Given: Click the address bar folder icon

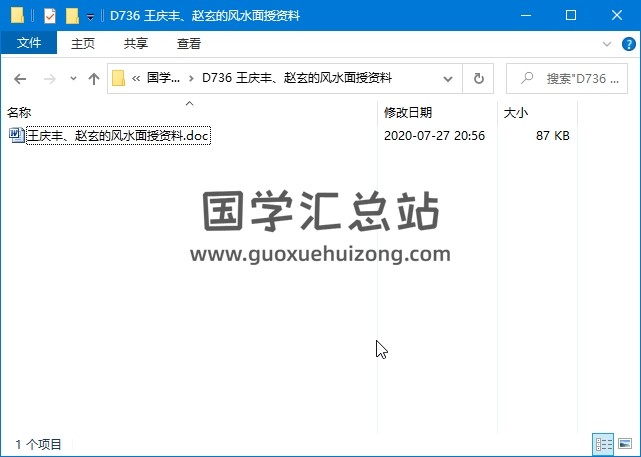Looking at the screenshot, I should click(119, 78).
